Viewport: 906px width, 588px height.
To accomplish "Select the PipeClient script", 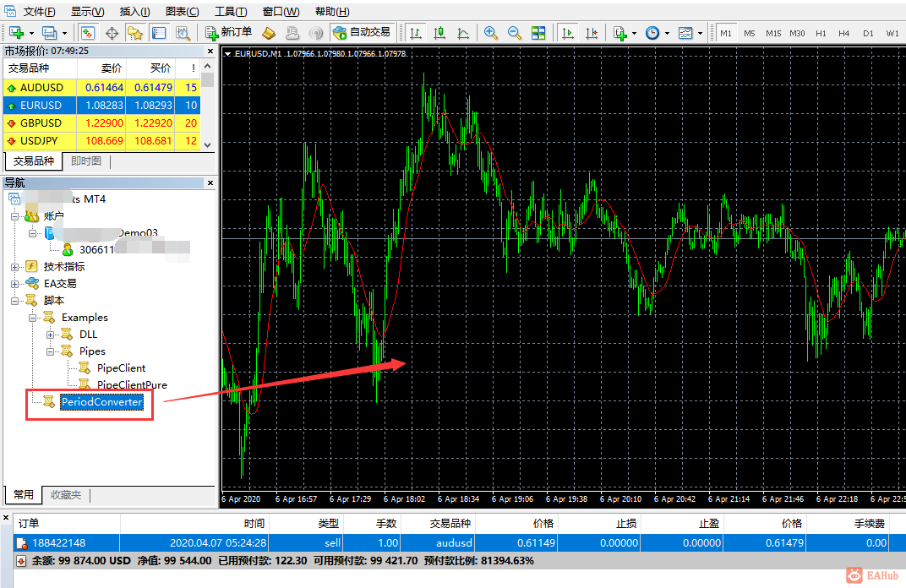I will (121, 368).
